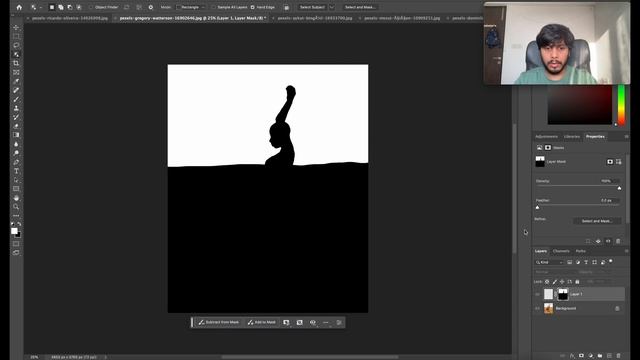This screenshot has width=640, height=360.
Task: Select the Pen tool
Action: [16, 162]
